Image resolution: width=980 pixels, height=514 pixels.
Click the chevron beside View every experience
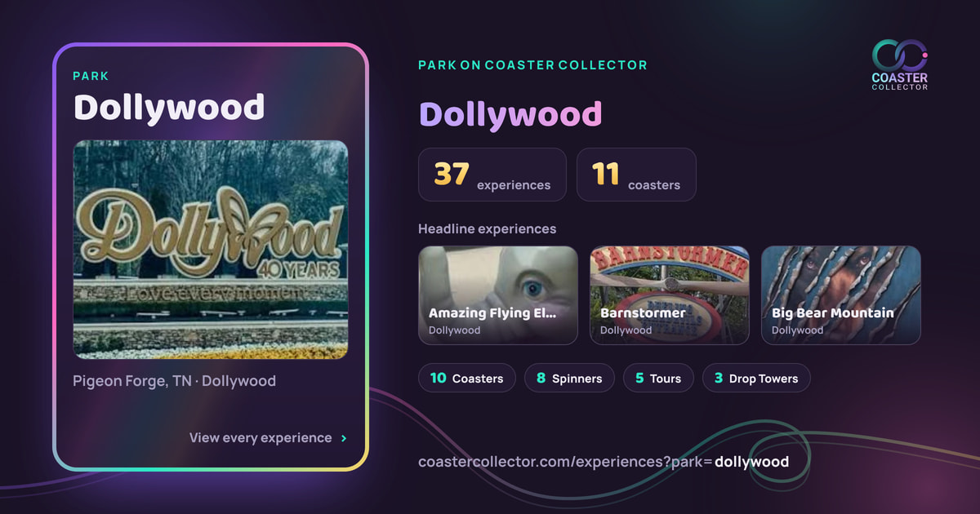coord(344,438)
